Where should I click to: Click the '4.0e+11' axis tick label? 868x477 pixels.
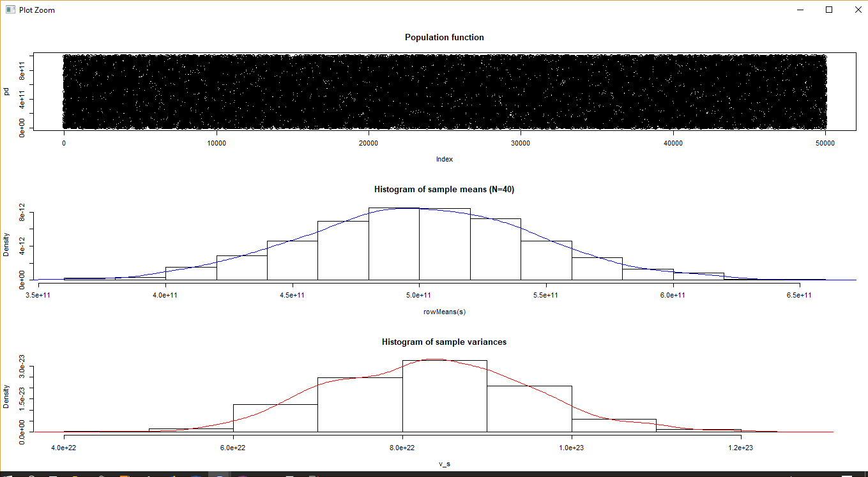[x=165, y=296]
